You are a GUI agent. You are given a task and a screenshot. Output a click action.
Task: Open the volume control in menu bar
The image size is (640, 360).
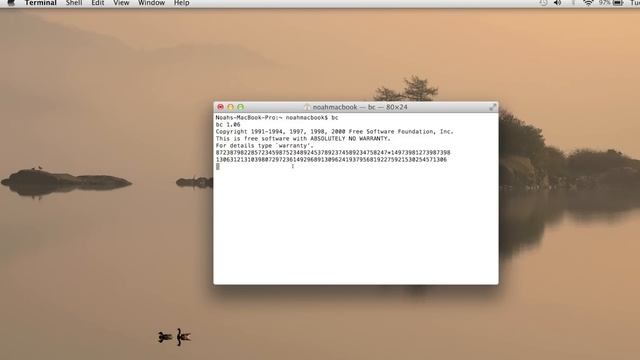tap(558, 2)
